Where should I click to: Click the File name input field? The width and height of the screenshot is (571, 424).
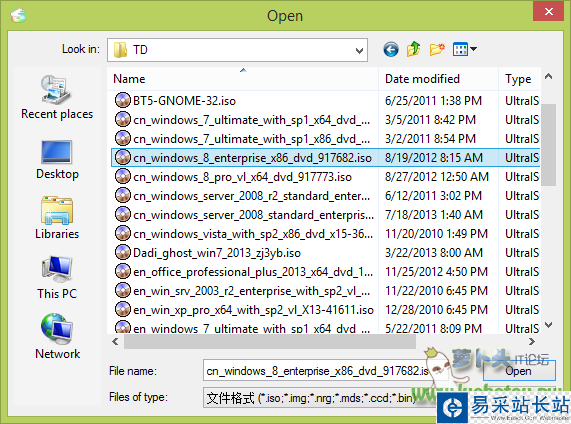(x=326, y=370)
